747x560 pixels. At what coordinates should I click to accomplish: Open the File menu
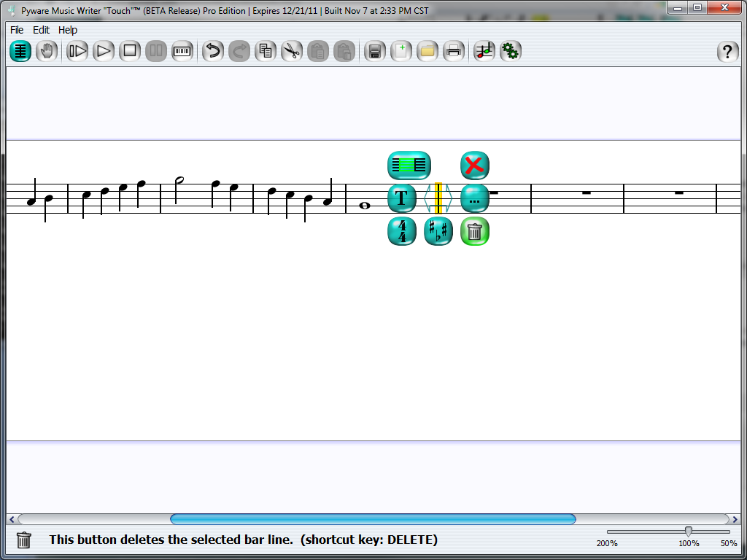click(17, 30)
